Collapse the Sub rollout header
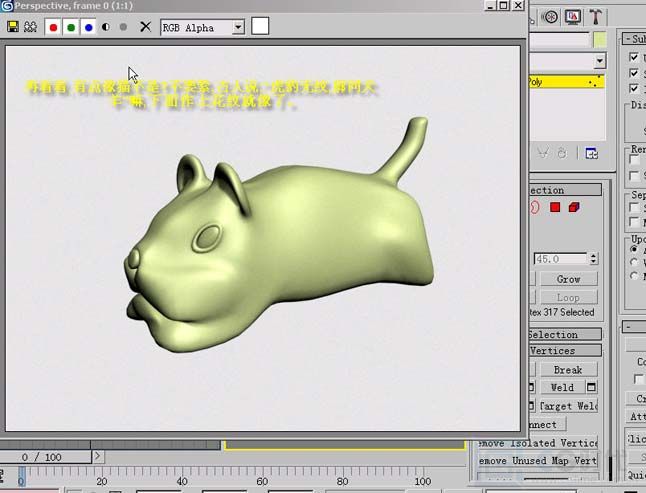 click(634, 39)
